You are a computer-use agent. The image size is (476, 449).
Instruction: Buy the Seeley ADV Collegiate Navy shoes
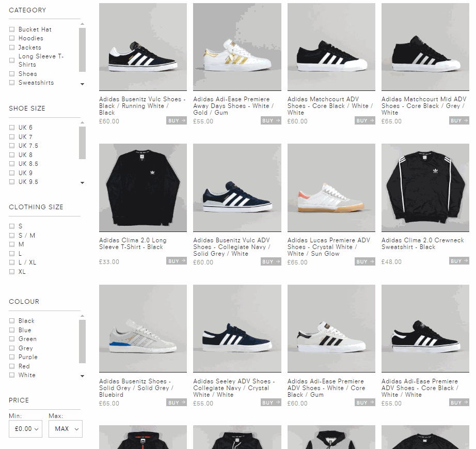[271, 402]
